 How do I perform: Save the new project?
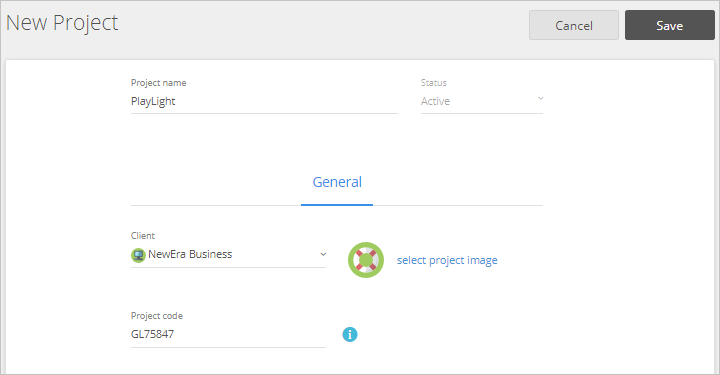coord(669,25)
